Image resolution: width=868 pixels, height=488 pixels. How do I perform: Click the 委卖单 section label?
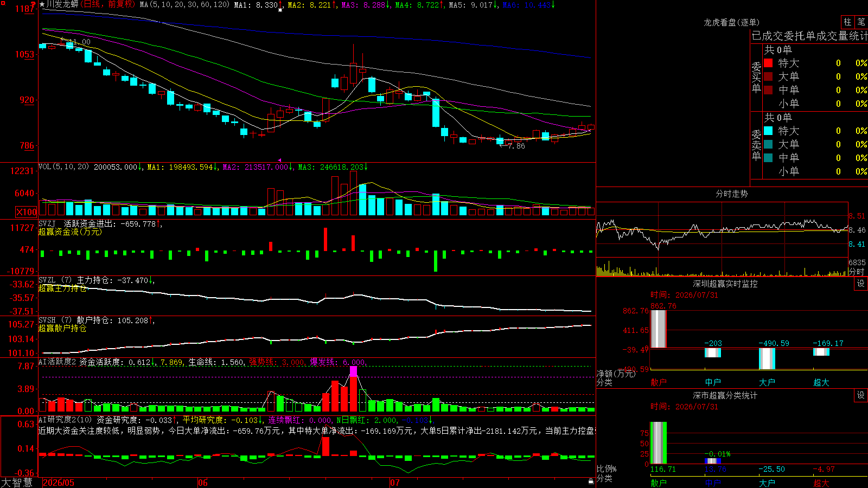click(756, 145)
